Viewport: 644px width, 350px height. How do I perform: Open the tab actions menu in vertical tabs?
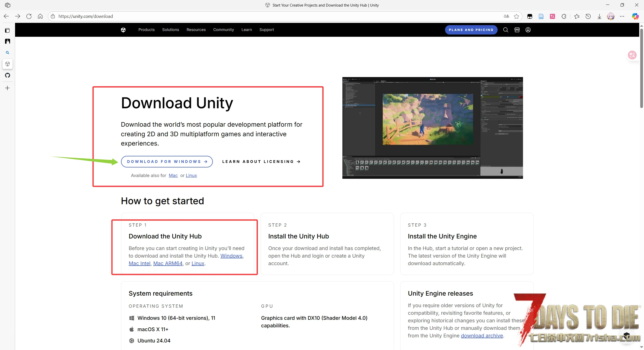[8, 30]
